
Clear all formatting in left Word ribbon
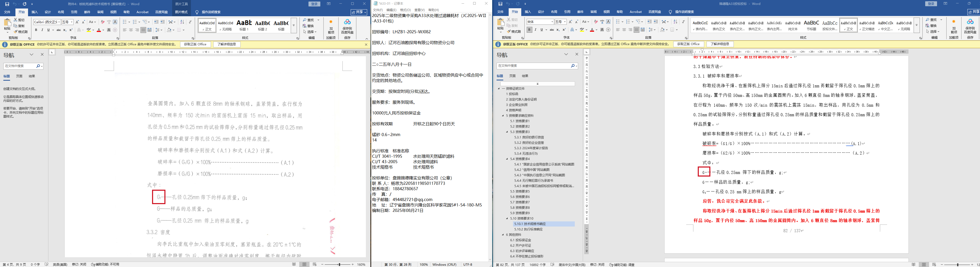pyautogui.click(x=102, y=22)
